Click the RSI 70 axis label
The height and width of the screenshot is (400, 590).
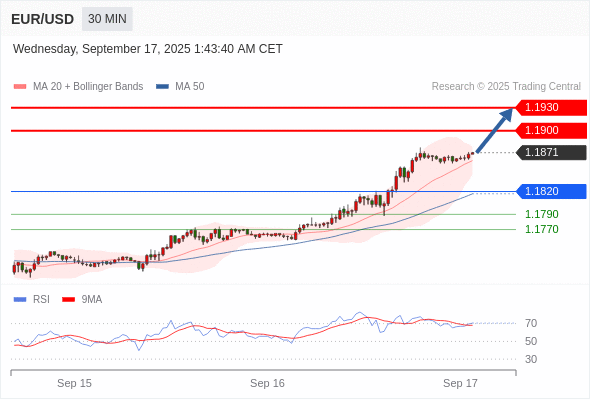tap(531, 323)
